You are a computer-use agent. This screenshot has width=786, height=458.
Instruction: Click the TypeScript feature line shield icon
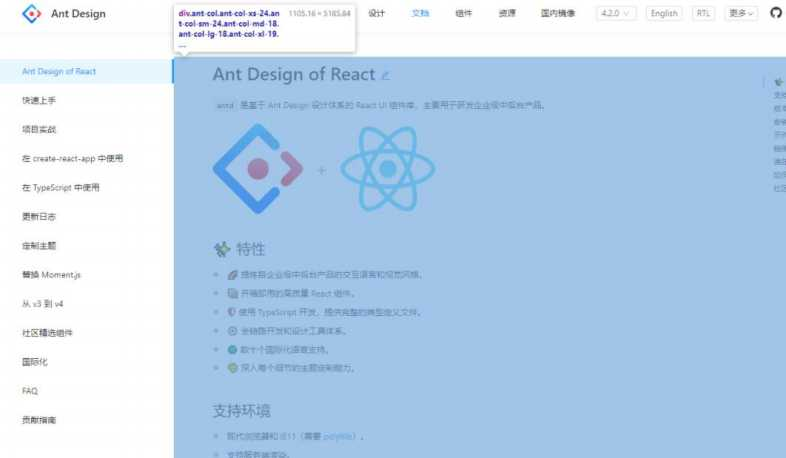click(232, 312)
